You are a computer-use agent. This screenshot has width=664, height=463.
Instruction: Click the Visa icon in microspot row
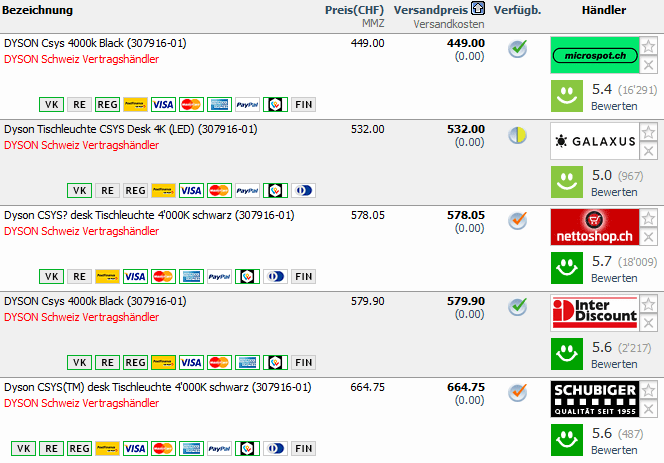coord(163,104)
